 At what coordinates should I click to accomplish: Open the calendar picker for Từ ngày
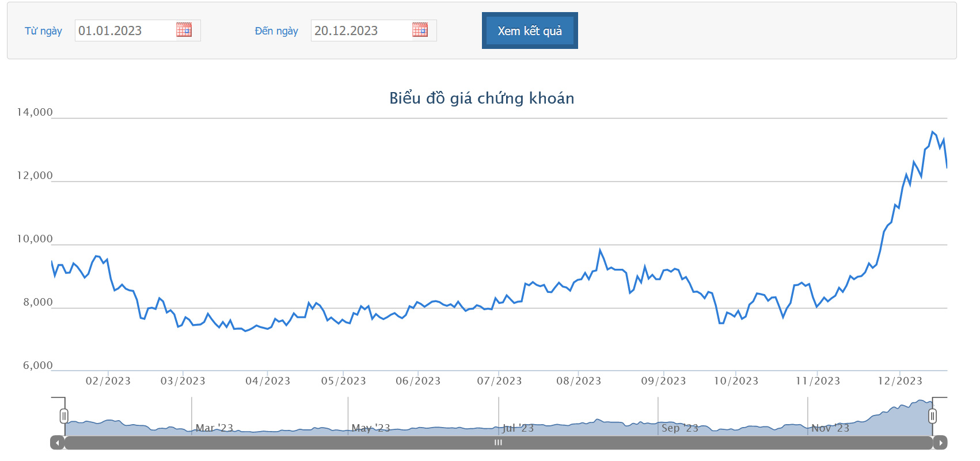(x=184, y=30)
